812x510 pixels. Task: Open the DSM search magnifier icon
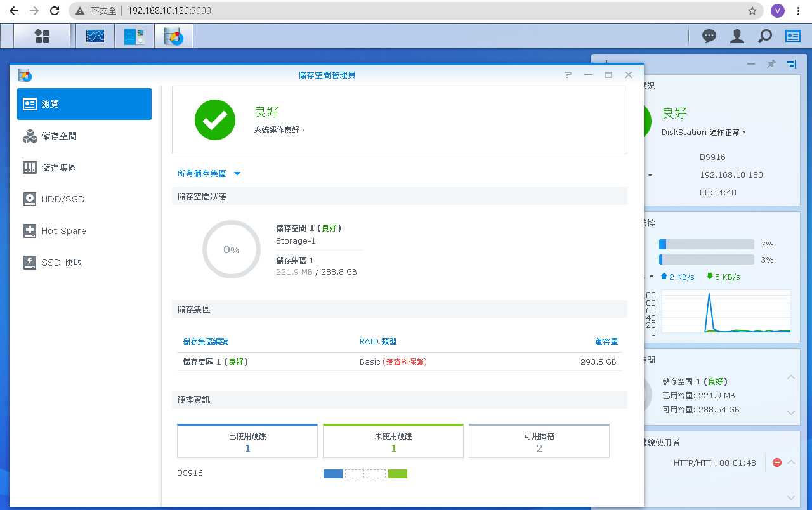[x=765, y=36]
